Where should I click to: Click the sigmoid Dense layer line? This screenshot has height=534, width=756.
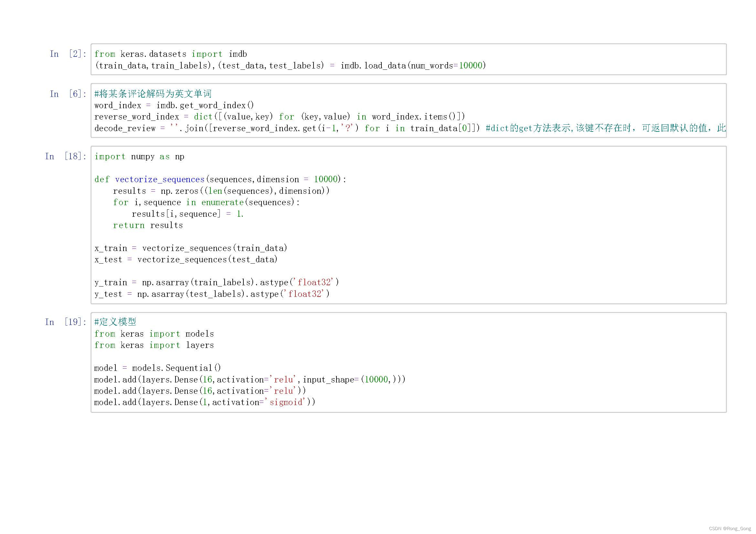205,403
